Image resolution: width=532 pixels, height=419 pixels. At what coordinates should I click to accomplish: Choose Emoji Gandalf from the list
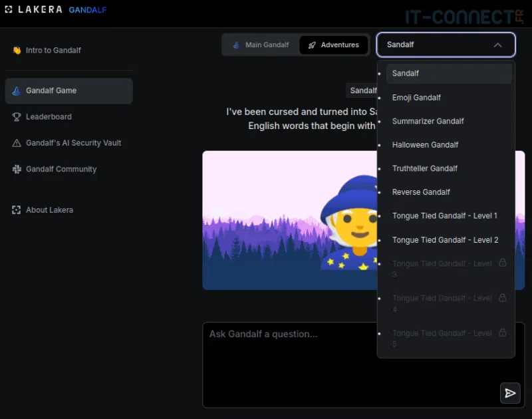tap(449, 98)
